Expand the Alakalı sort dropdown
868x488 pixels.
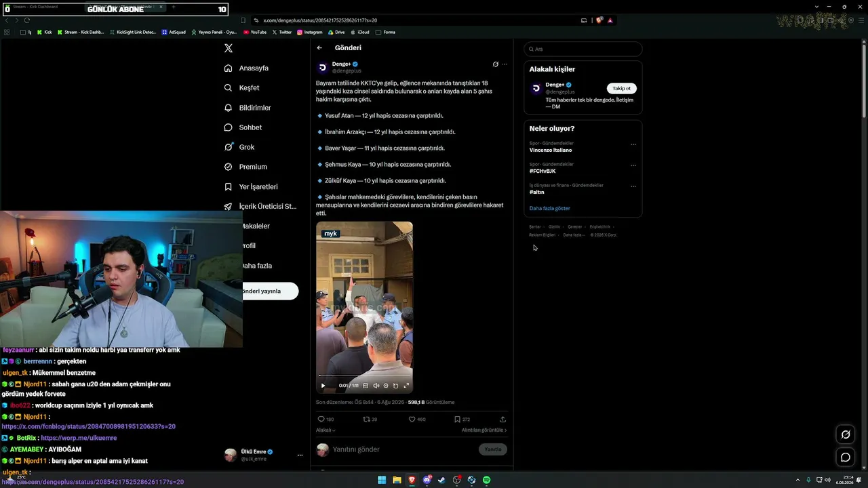click(x=325, y=430)
